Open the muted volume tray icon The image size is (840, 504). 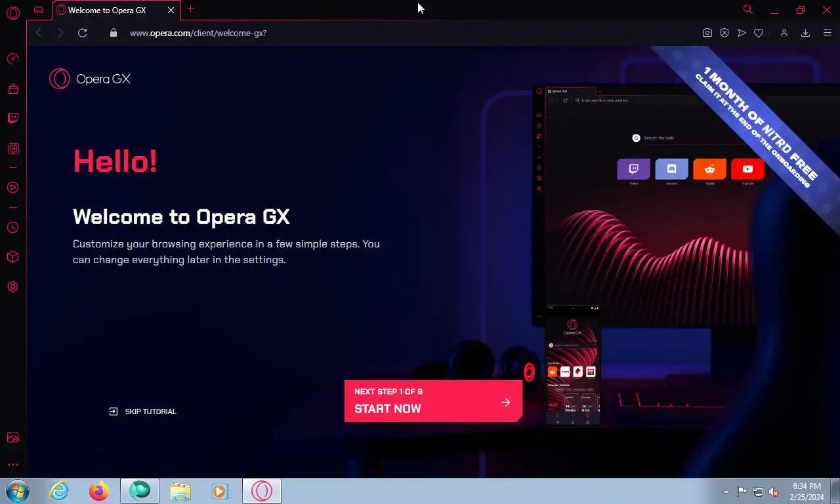[x=774, y=492]
